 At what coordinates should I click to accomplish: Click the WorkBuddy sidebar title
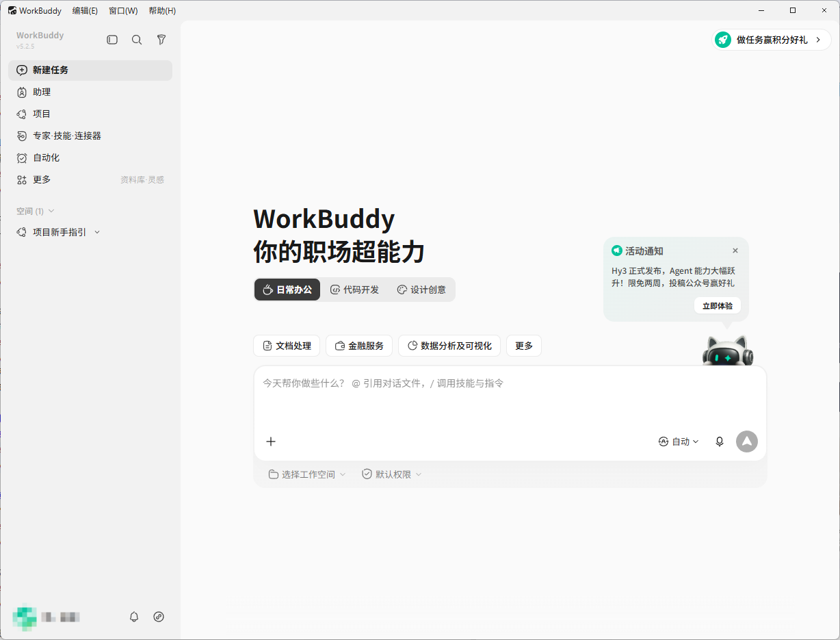pos(40,35)
